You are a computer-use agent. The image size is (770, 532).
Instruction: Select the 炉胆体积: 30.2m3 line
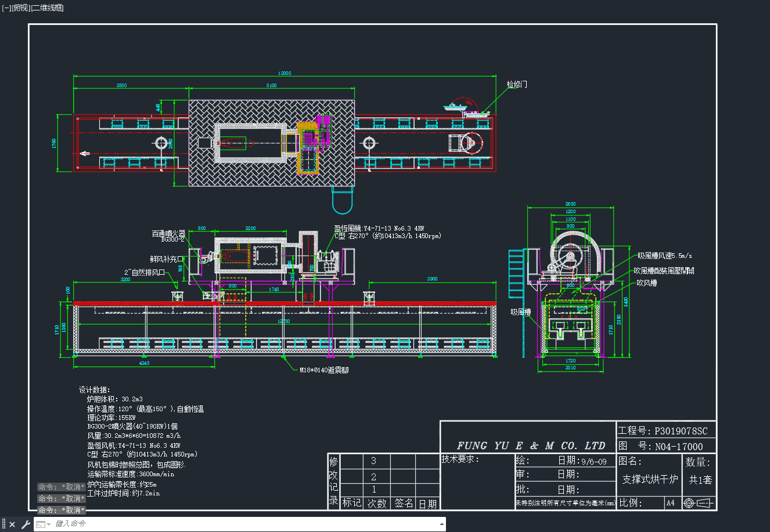115,400
